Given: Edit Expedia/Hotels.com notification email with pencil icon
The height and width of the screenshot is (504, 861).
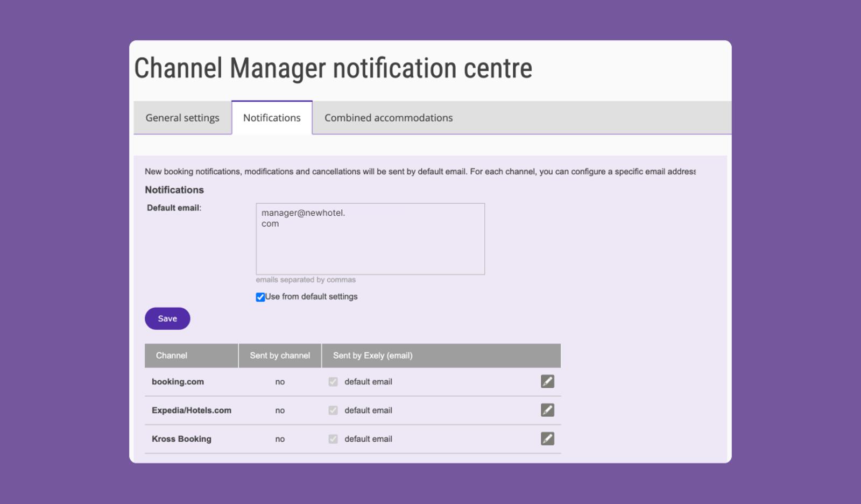Looking at the screenshot, I should (x=547, y=410).
